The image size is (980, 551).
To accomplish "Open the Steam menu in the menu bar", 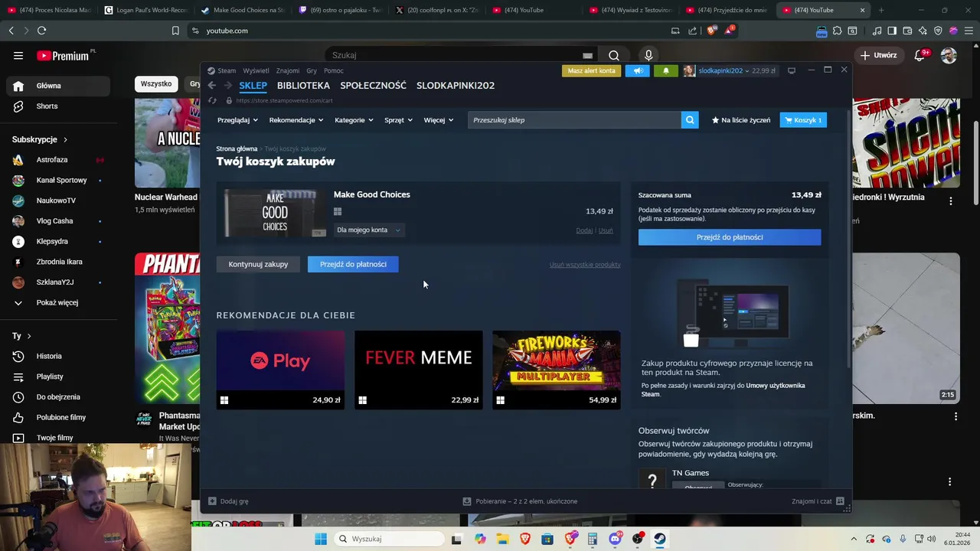I will point(227,70).
